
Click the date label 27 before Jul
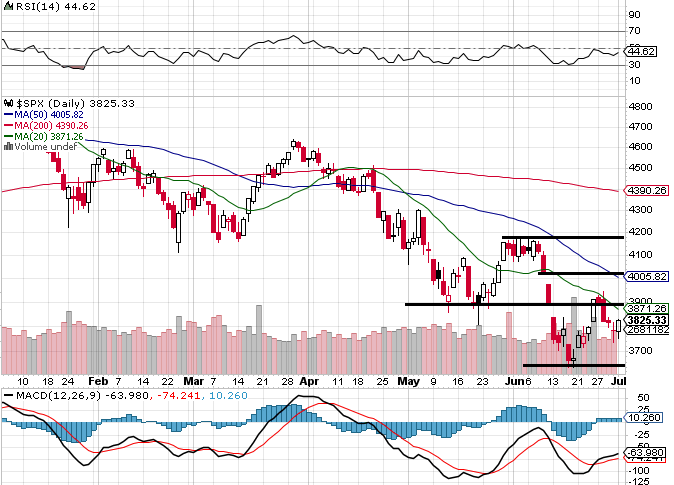click(x=597, y=381)
